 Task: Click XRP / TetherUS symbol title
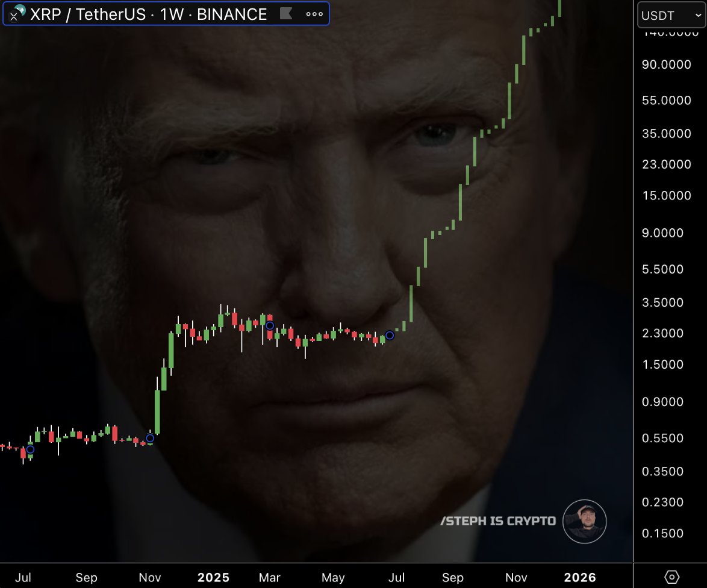tap(88, 14)
